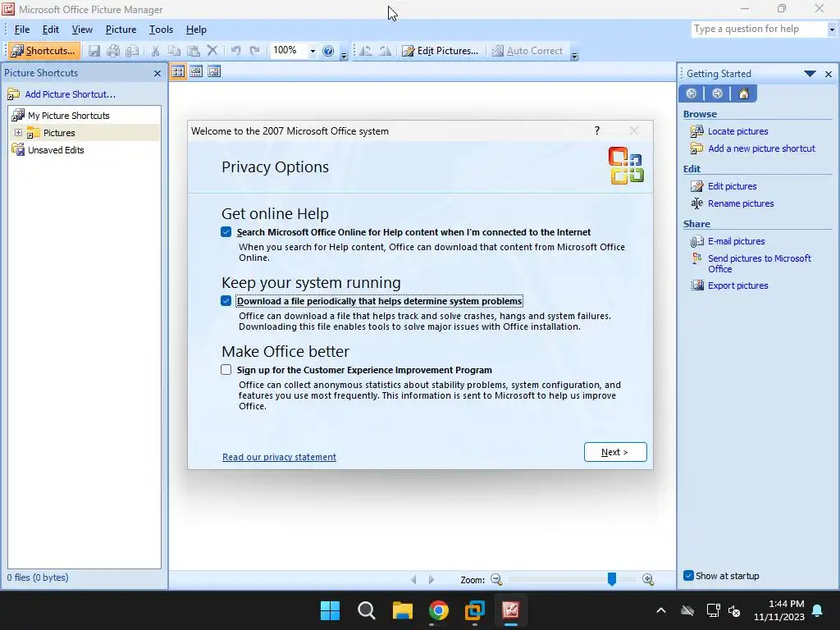The image size is (840, 630).
Task: Click the Auto Correct toolbar button
Action: (x=527, y=51)
